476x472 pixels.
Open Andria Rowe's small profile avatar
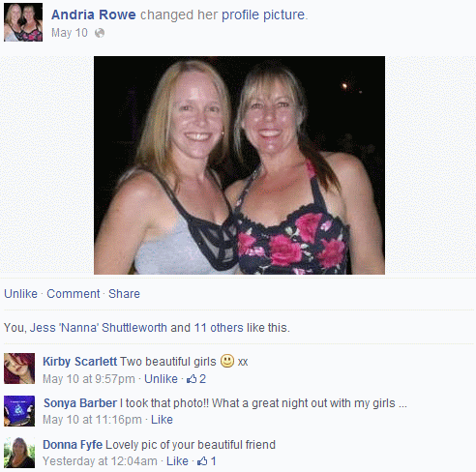pyautogui.click(x=23, y=22)
